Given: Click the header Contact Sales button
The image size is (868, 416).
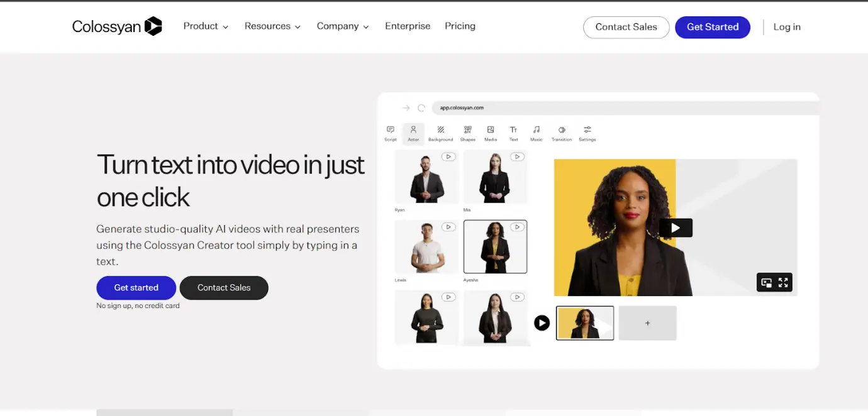Looking at the screenshot, I should (x=626, y=27).
